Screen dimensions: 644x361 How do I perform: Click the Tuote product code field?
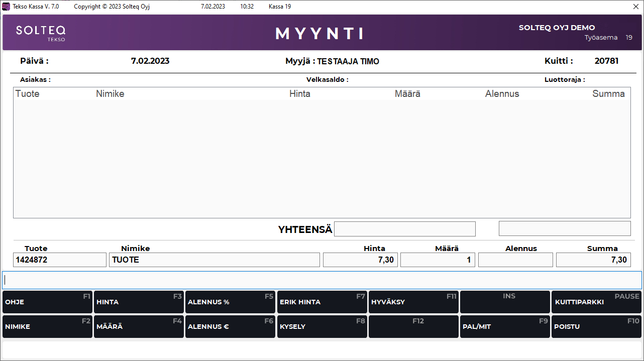(x=60, y=260)
